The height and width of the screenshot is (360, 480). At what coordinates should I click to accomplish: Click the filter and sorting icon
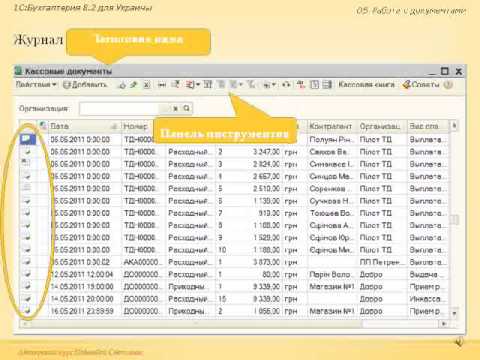pyautogui.click(x=208, y=85)
